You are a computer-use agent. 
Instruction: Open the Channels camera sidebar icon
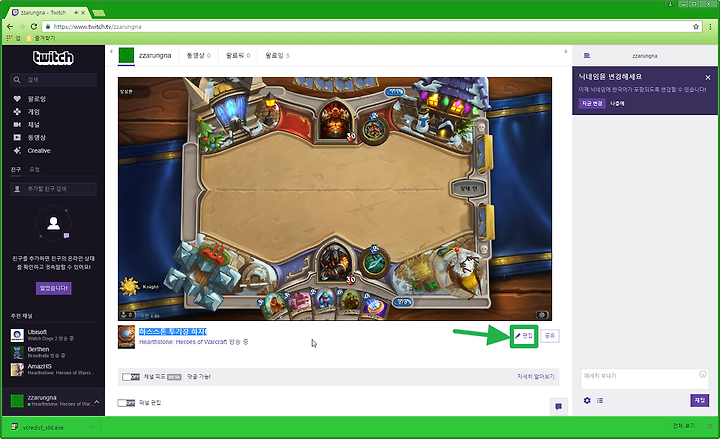tap(17, 124)
